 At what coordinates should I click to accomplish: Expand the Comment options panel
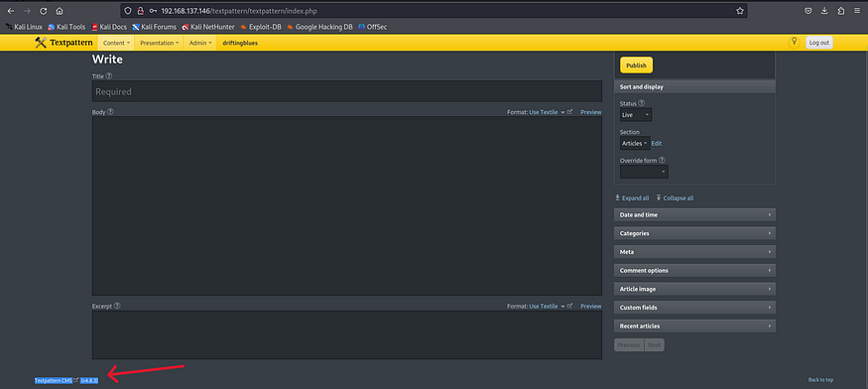[x=694, y=271]
